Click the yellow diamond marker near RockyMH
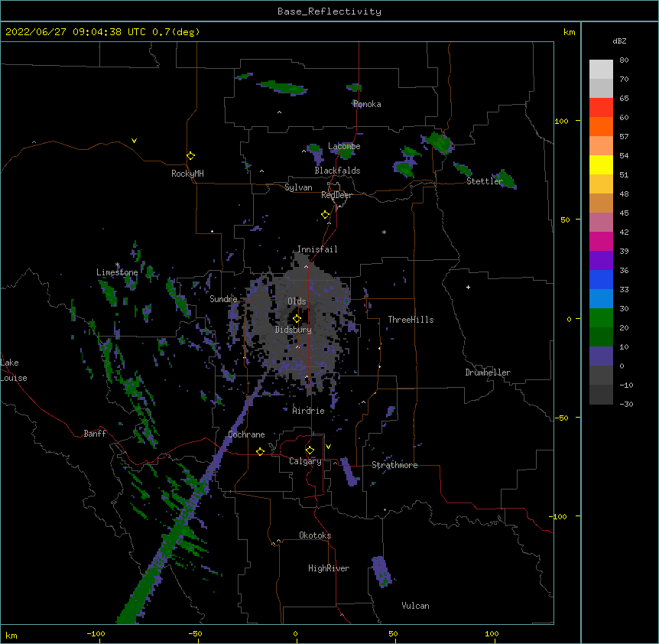Image resolution: width=659 pixels, height=644 pixels. pos(190,156)
